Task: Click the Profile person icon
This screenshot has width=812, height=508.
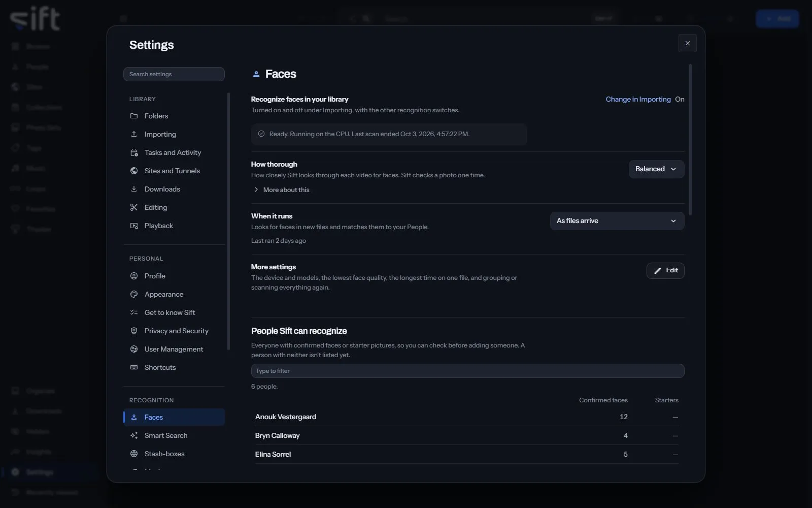Action: pos(134,276)
